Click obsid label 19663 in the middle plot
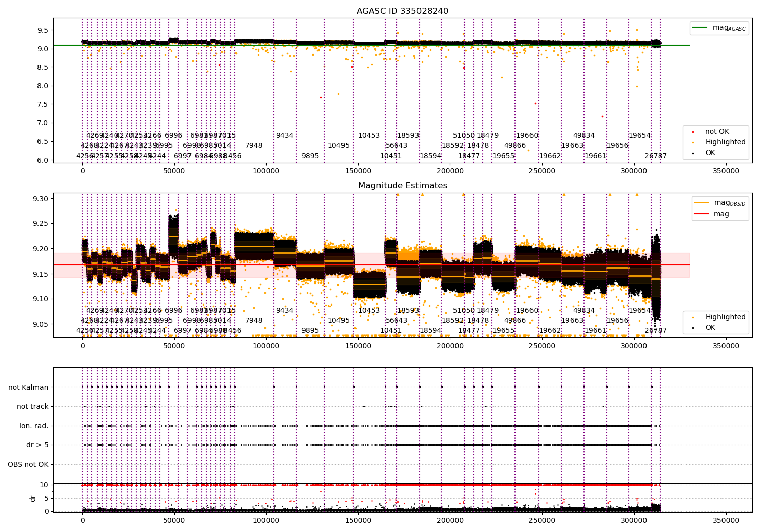 pos(572,321)
